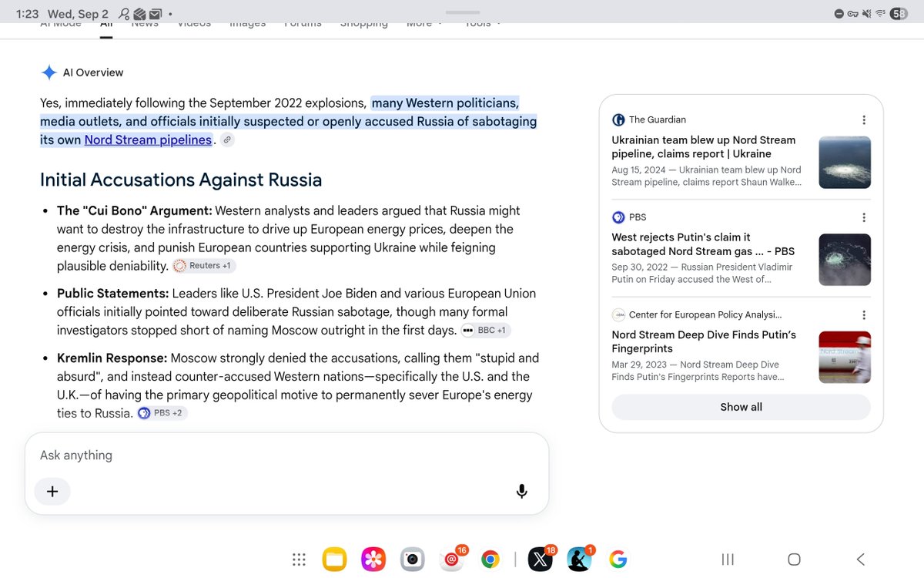This screenshot has height=578, width=924.
Task: Tap the top center window handle
Action: [x=462, y=12]
